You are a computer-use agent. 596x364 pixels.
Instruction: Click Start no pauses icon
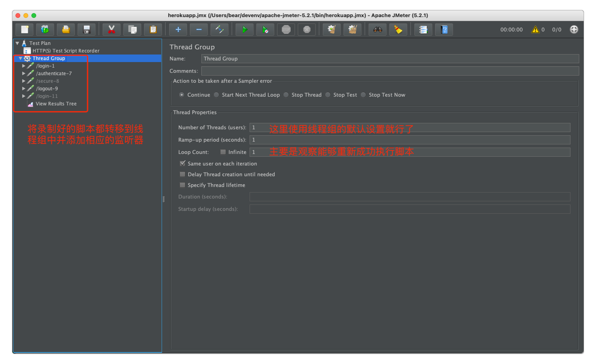click(x=265, y=29)
